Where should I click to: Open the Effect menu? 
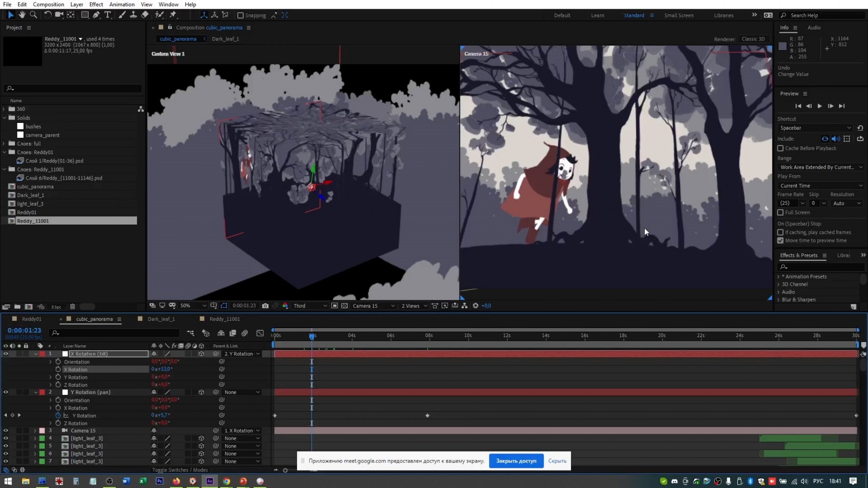[96, 4]
